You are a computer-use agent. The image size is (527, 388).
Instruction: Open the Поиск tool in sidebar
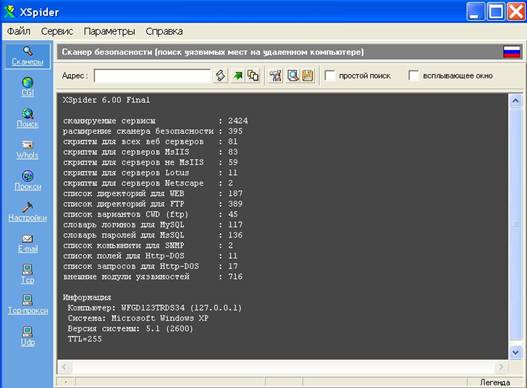point(28,118)
